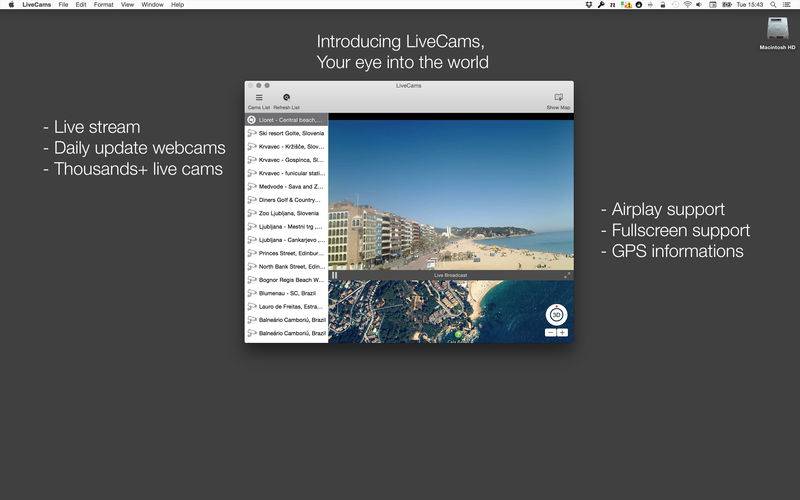
Task: Open the volume control in menu bar
Action: (x=699, y=5)
